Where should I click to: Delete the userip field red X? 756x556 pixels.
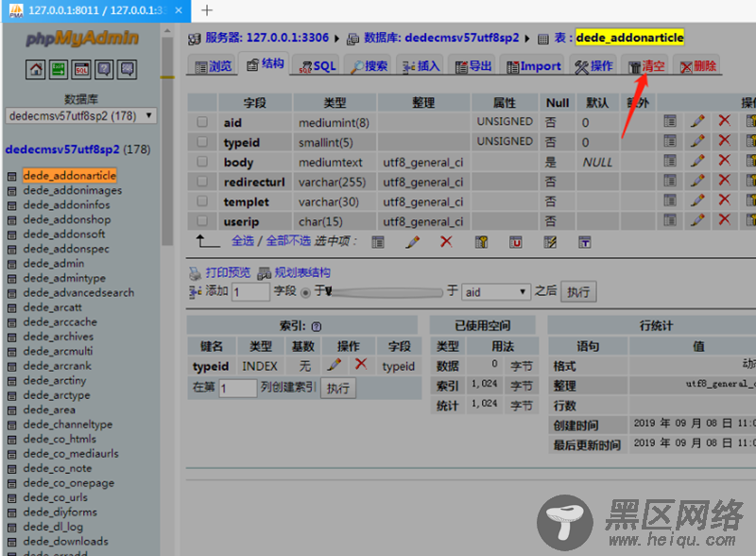pos(724,219)
